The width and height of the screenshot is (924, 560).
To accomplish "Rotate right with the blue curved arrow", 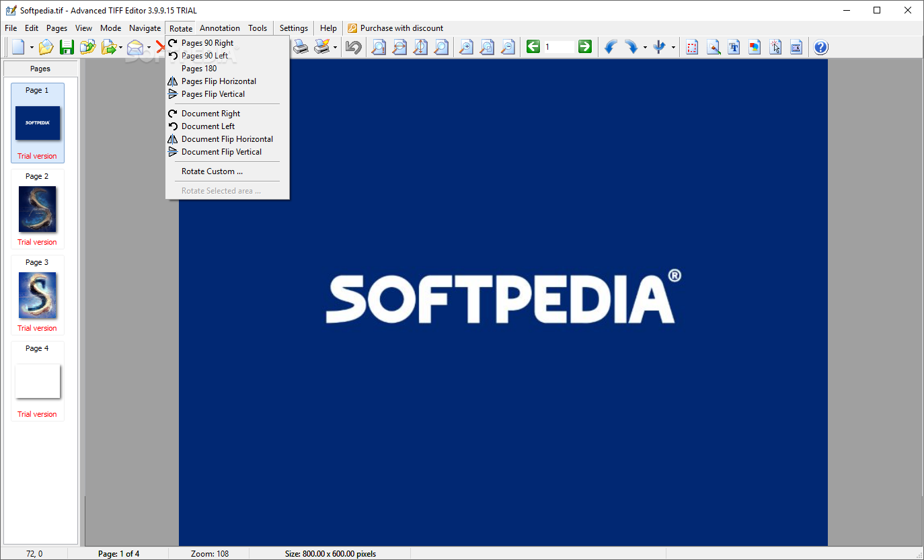I will click(x=631, y=47).
